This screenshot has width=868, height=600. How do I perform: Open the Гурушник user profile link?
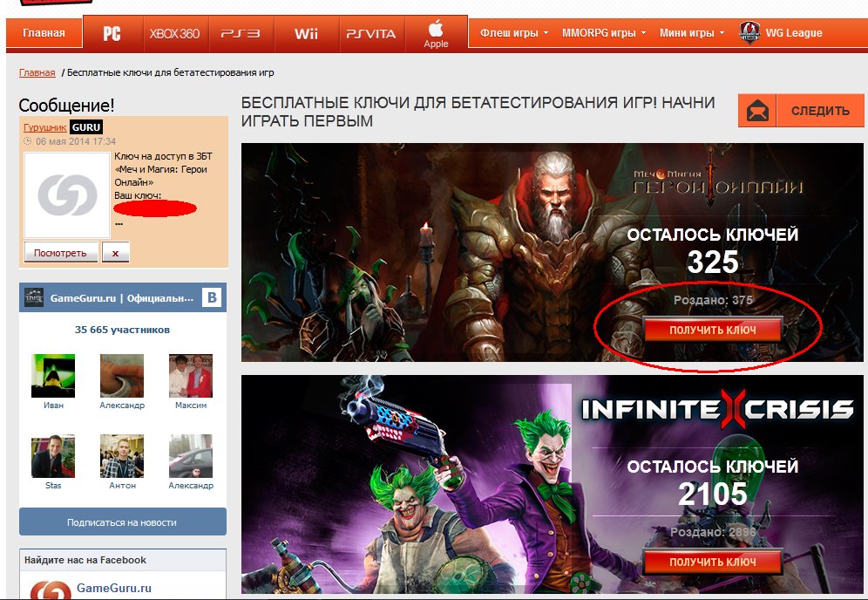coord(44,127)
